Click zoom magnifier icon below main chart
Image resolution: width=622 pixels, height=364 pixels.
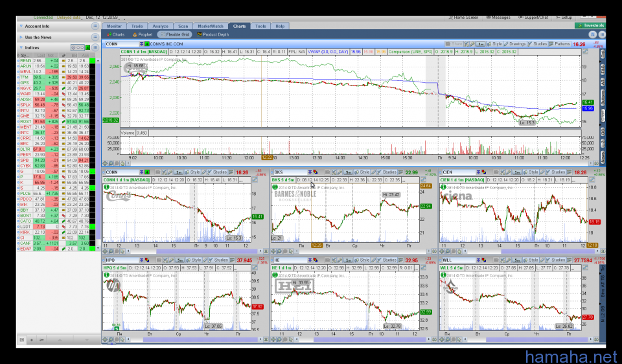pyautogui.click(x=111, y=163)
